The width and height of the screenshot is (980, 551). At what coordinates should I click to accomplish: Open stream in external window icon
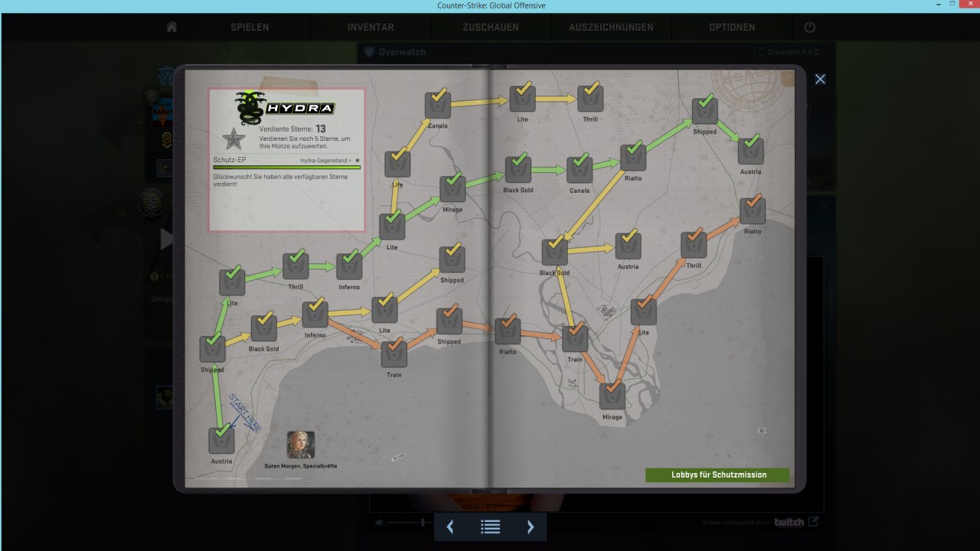point(813,522)
